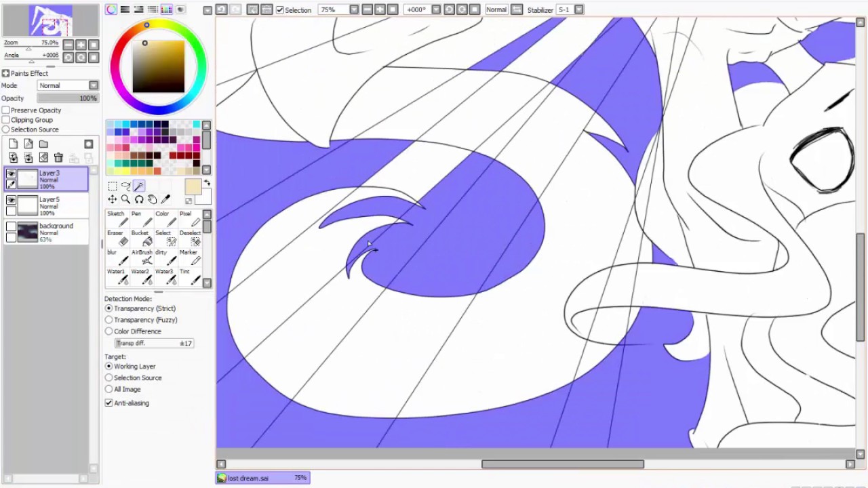Select the Water3 brush
Screen dimensions: 868x488
164,277
